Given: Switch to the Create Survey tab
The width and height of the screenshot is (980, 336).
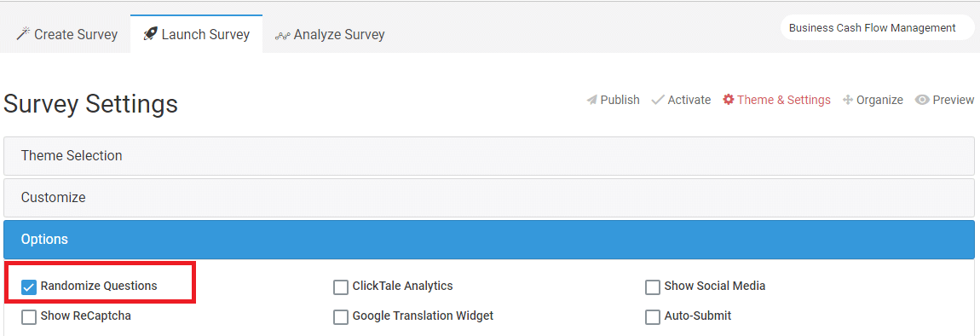Looking at the screenshot, I should pyautogui.click(x=66, y=34).
